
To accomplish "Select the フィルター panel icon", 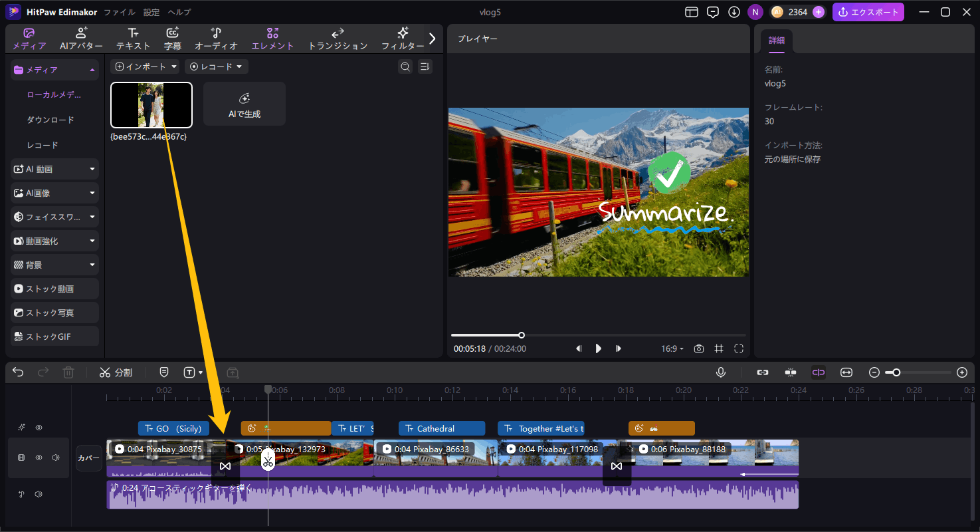I will tap(403, 38).
